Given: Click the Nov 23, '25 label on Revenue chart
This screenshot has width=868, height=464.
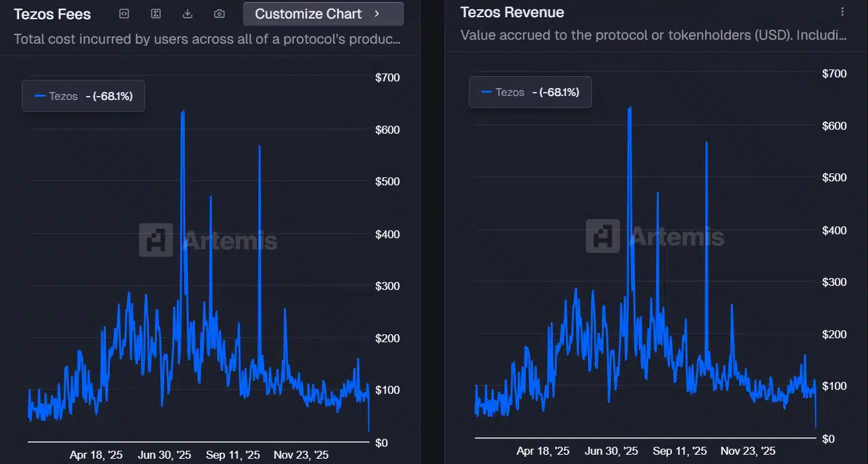Looking at the screenshot, I should tap(748, 451).
